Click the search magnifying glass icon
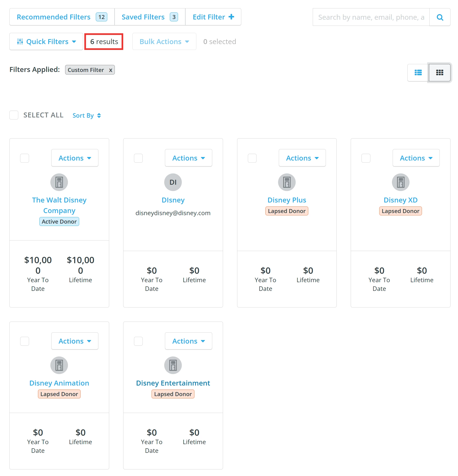Screen dimensions: 458x476 point(440,17)
